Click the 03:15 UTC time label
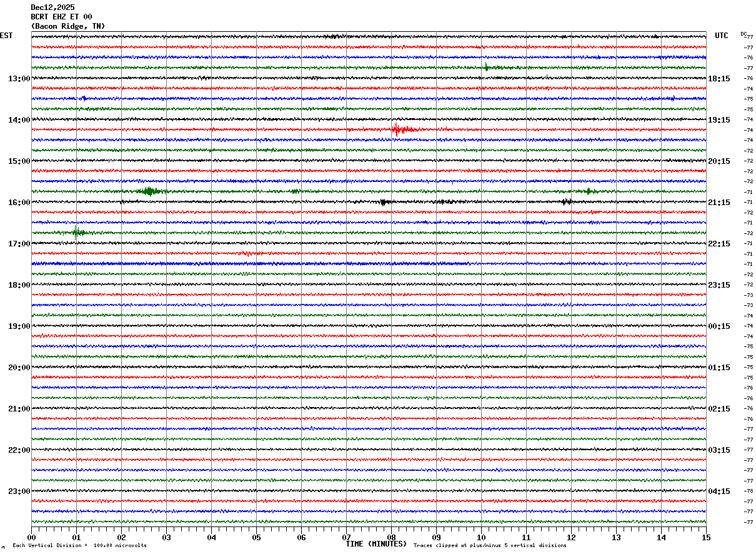756x554 pixels. 719,450
